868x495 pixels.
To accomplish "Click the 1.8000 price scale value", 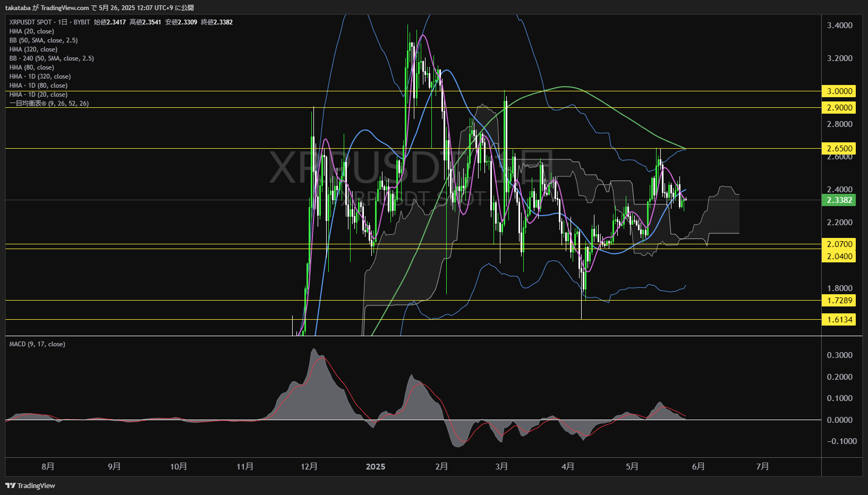I will (x=840, y=288).
